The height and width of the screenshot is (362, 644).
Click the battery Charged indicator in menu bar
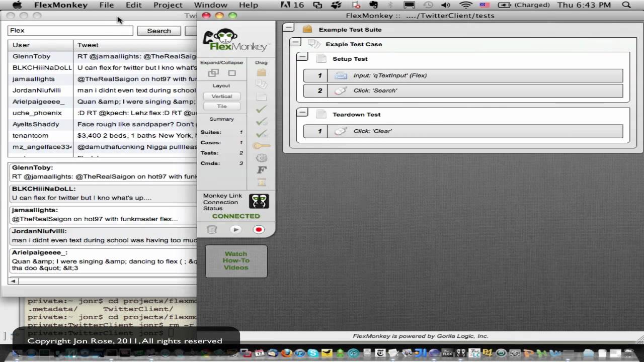(x=524, y=5)
